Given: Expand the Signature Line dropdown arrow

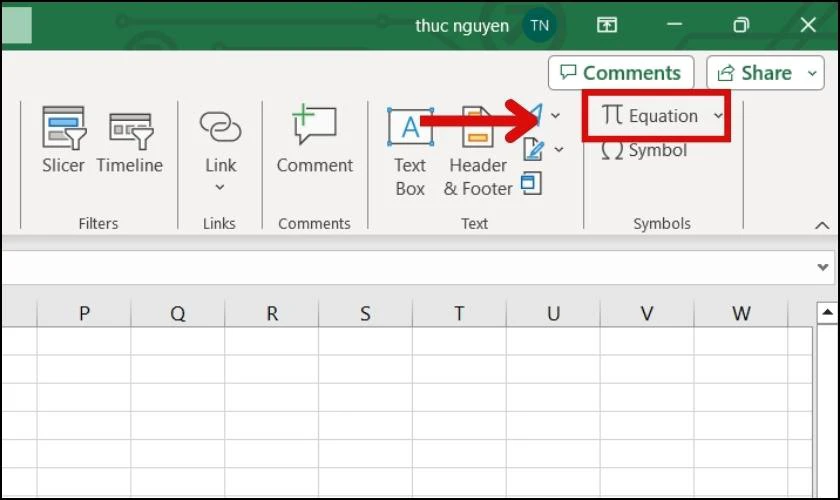Looking at the screenshot, I should [x=559, y=150].
